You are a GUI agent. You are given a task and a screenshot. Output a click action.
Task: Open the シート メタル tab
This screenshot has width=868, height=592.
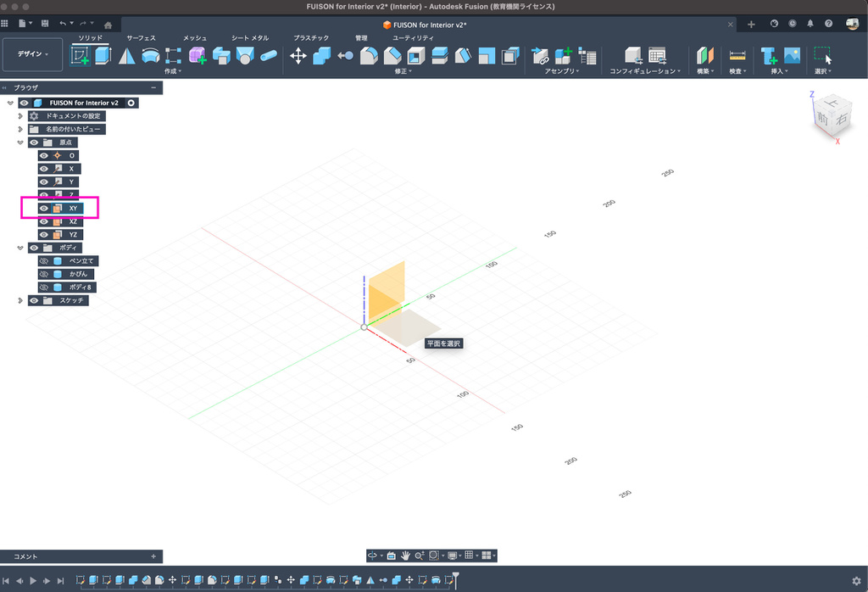click(250, 38)
